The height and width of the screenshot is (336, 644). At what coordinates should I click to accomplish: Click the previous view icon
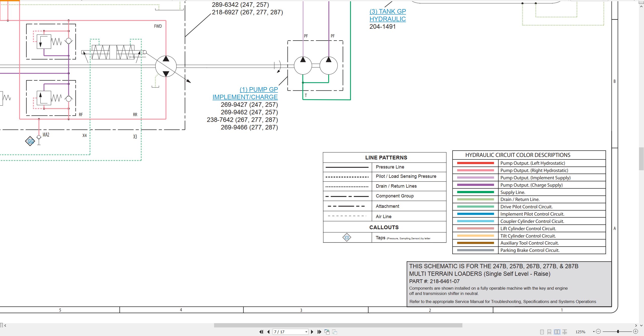coord(327,332)
